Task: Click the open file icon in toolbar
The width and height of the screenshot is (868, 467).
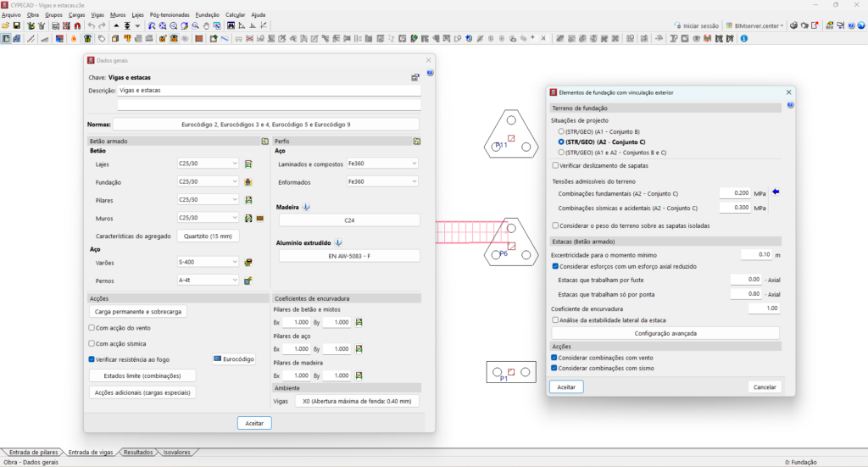Action: tap(6, 26)
